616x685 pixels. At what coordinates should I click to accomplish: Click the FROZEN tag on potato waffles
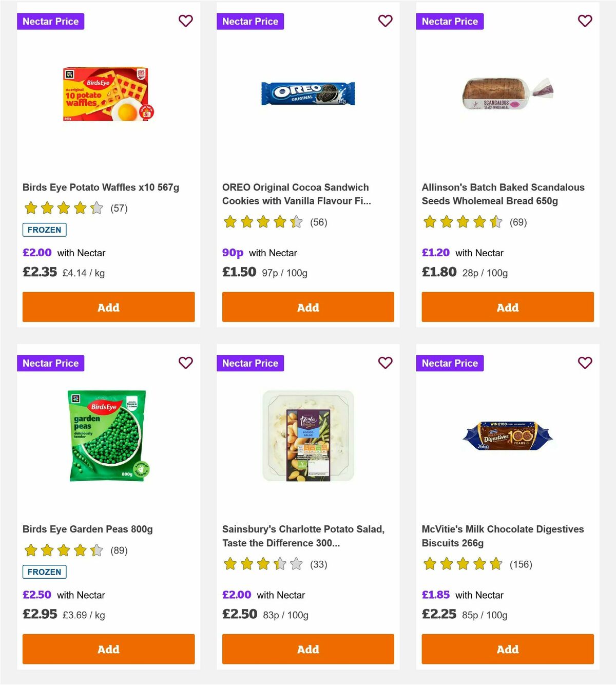[44, 230]
